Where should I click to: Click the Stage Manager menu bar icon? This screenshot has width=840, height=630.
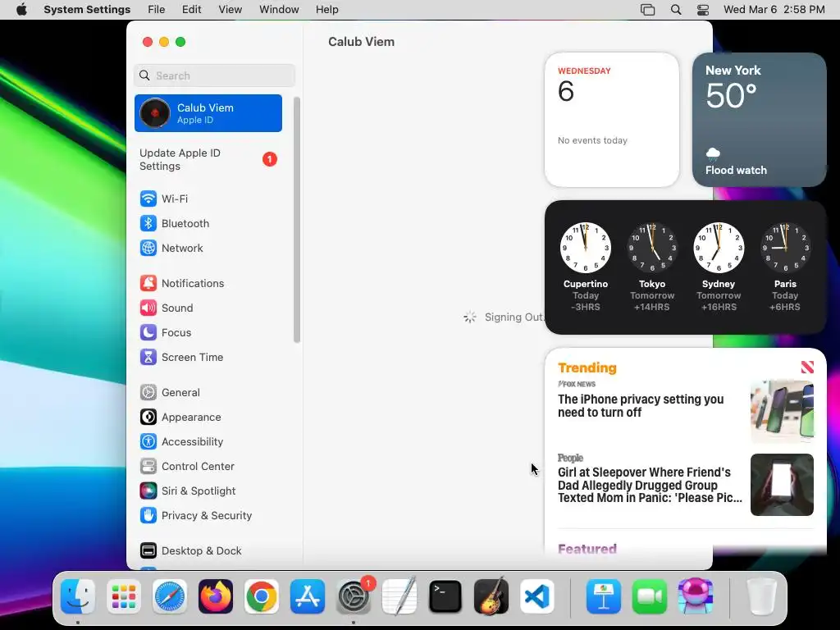click(648, 10)
